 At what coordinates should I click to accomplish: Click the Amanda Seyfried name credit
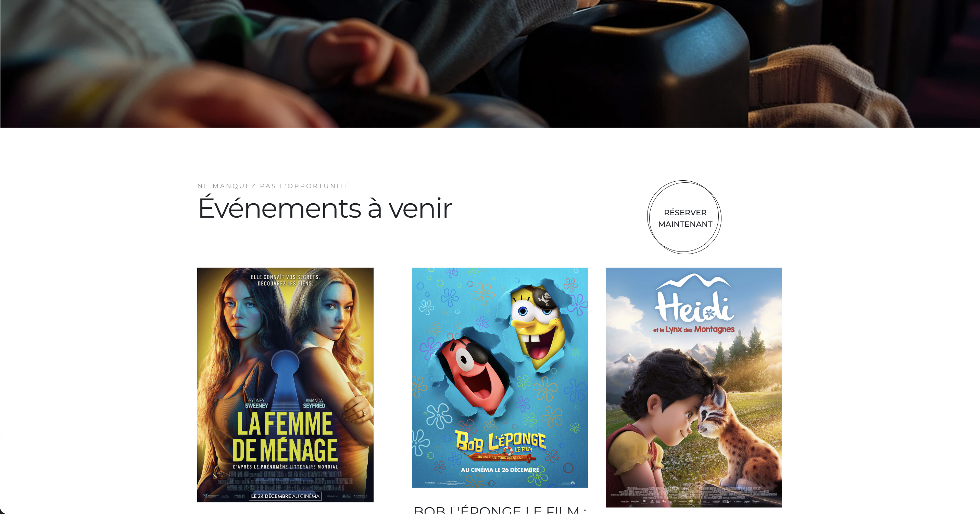(x=314, y=403)
